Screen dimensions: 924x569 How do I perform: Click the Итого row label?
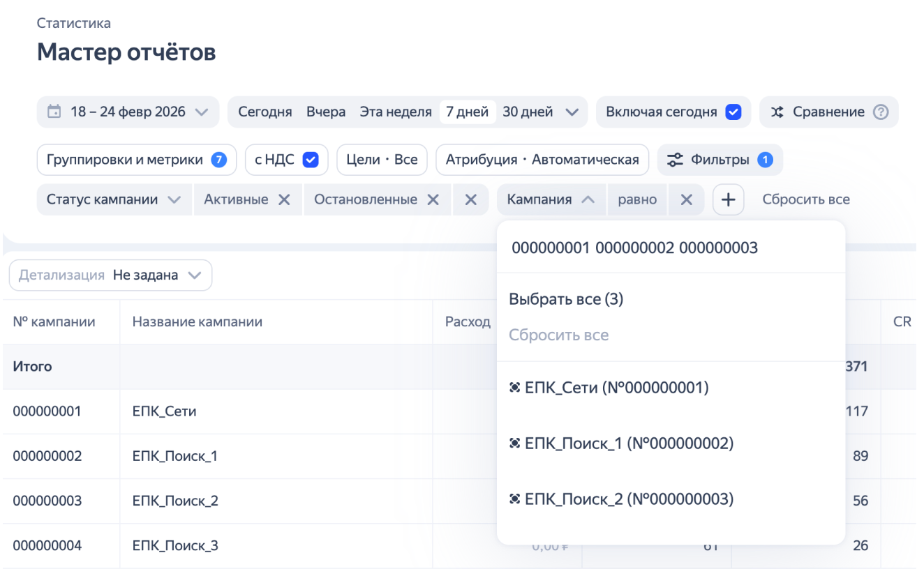point(32,366)
